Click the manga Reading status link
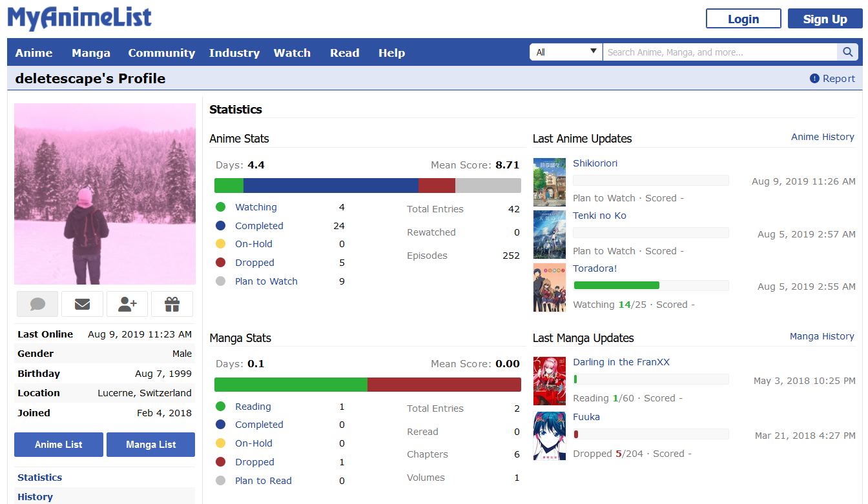 [x=253, y=407]
